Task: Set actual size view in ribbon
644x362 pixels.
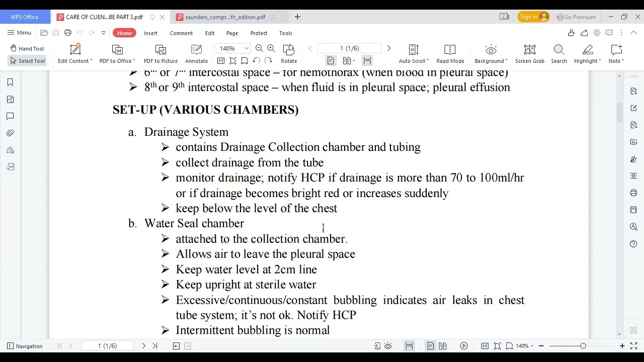Action: 221,61
